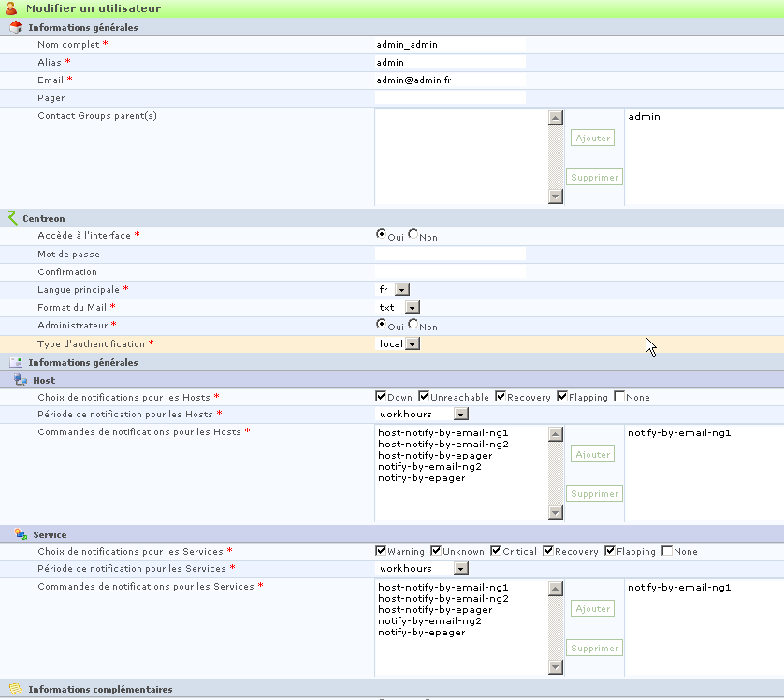Uncheck Unreachable host notification checkbox

(x=424, y=397)
